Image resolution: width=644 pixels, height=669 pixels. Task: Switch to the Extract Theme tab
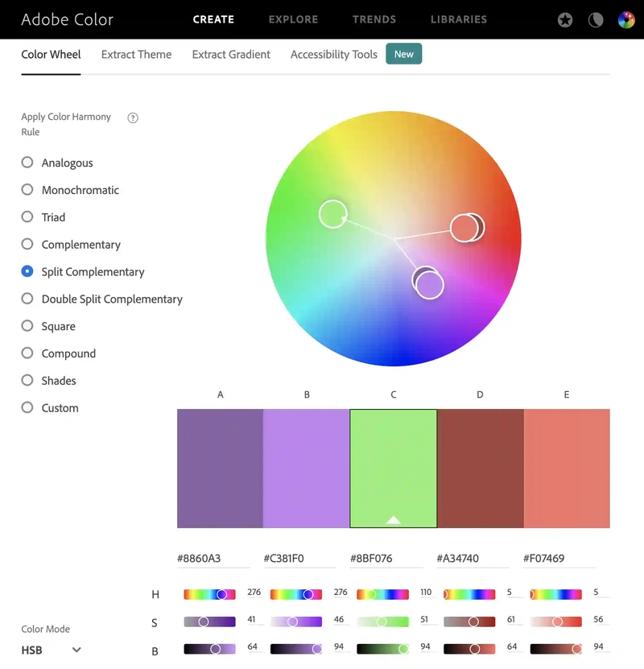[x=137, y=55]
